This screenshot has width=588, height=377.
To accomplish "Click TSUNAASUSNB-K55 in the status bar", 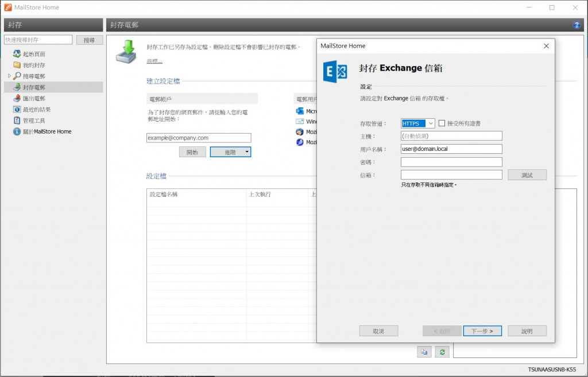I will click(552, 370).
